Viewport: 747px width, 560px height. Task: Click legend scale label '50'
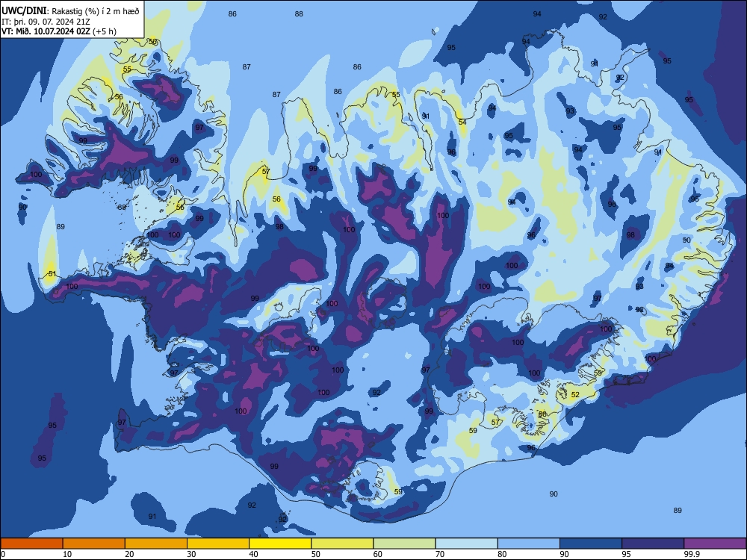point(316,554)
